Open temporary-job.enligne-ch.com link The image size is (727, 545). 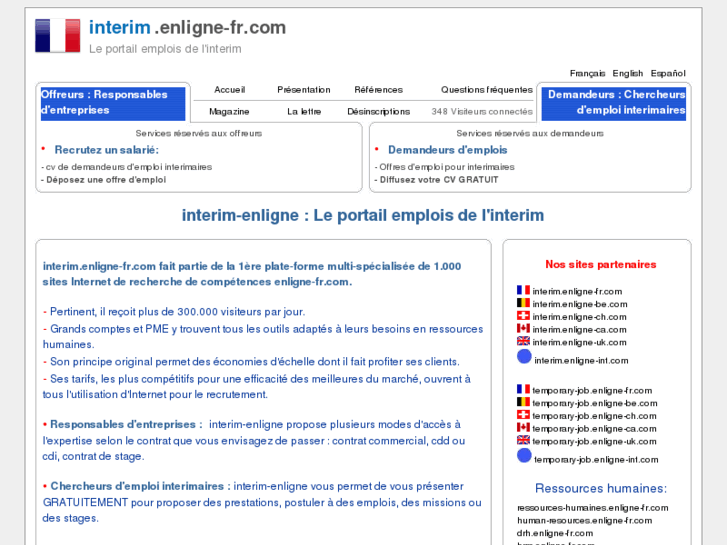pyautogui.click(x=594, y=416)
